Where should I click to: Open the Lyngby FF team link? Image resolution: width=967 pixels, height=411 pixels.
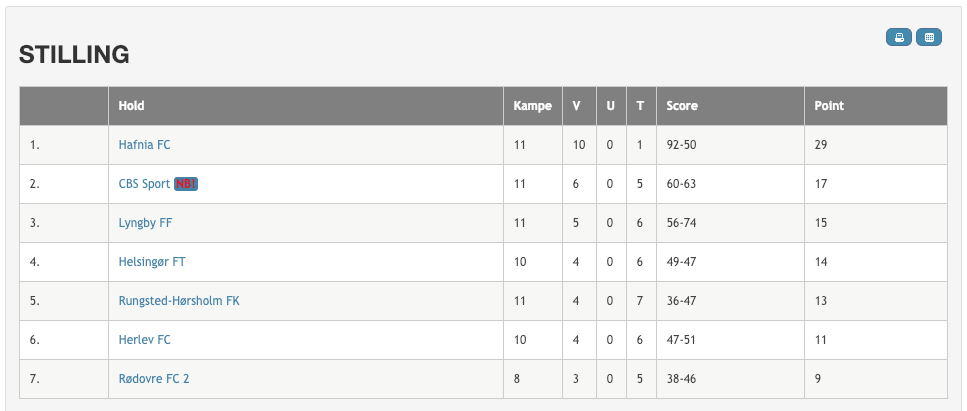[146, 223]
